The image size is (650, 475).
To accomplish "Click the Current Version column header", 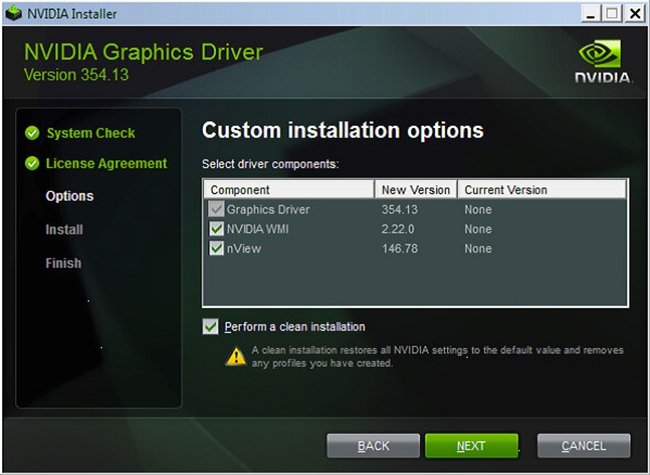I will point(541,190).
